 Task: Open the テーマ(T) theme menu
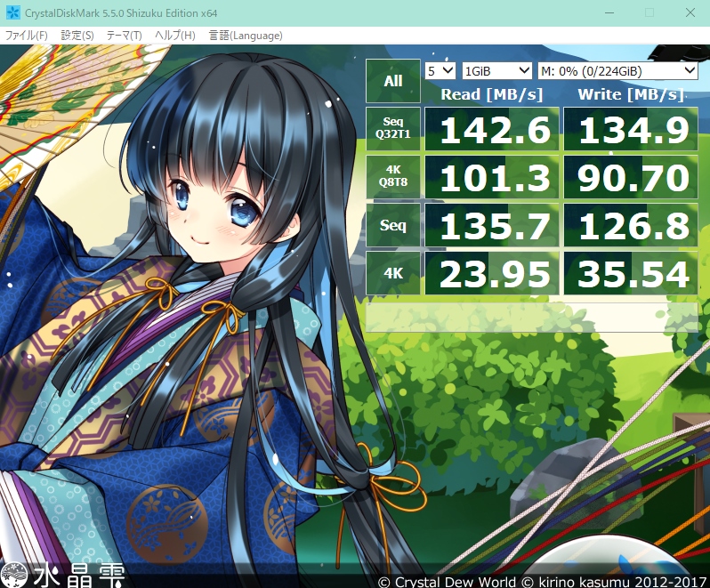click(x=124, y=36)
